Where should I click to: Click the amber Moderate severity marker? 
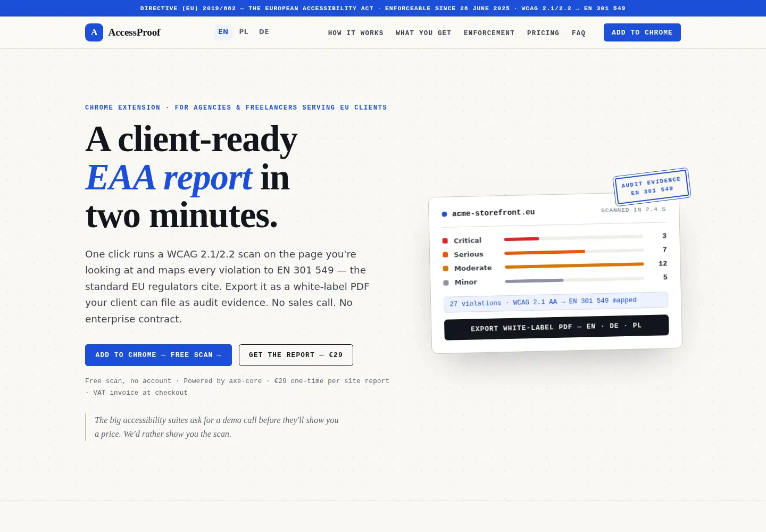click(446, 269)
